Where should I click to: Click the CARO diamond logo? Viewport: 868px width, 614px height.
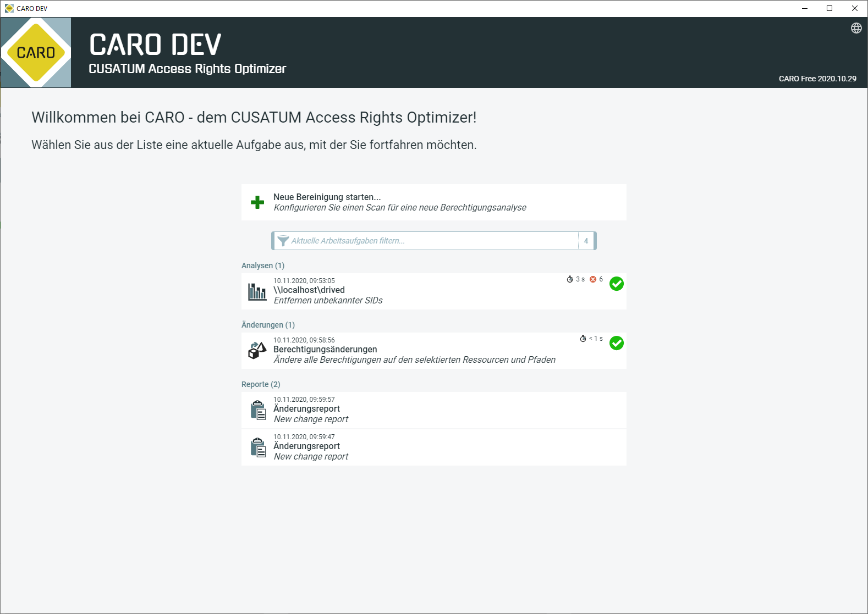tap(36, 52)
